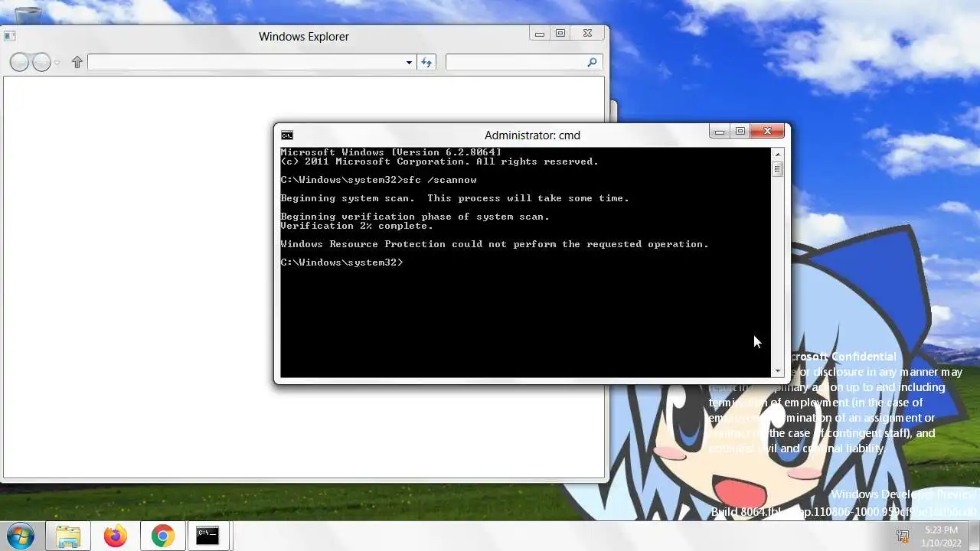This screenshot has height=551, width=980.
Task: Refresh the Windows Explorer location
Action: (x=426, y=62)
